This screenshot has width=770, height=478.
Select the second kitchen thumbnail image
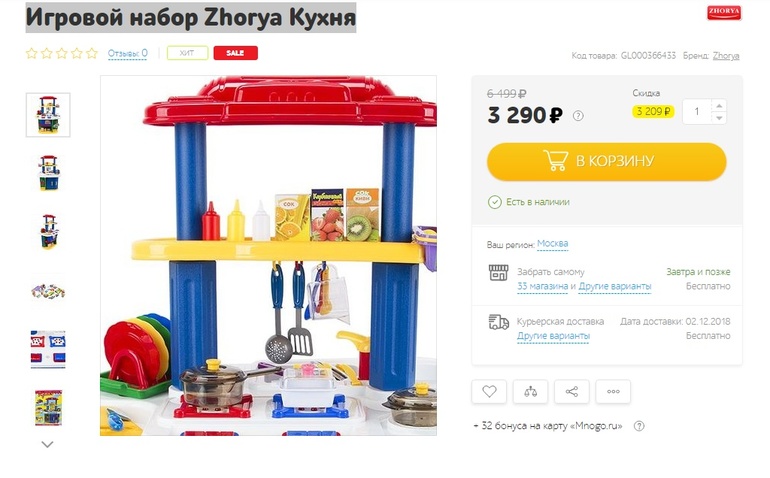[x=48, y=173]
